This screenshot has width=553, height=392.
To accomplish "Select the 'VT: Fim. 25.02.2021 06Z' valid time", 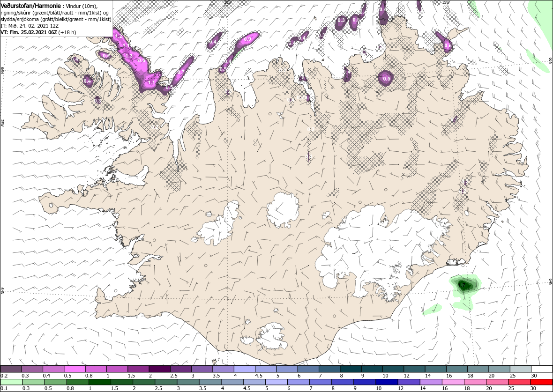I will tap(29, 32).
